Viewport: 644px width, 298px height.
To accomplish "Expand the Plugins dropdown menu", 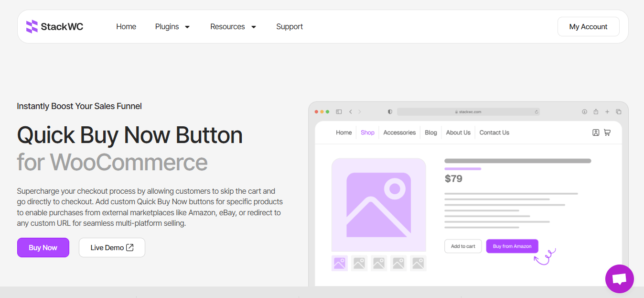I will click(172, 27).
